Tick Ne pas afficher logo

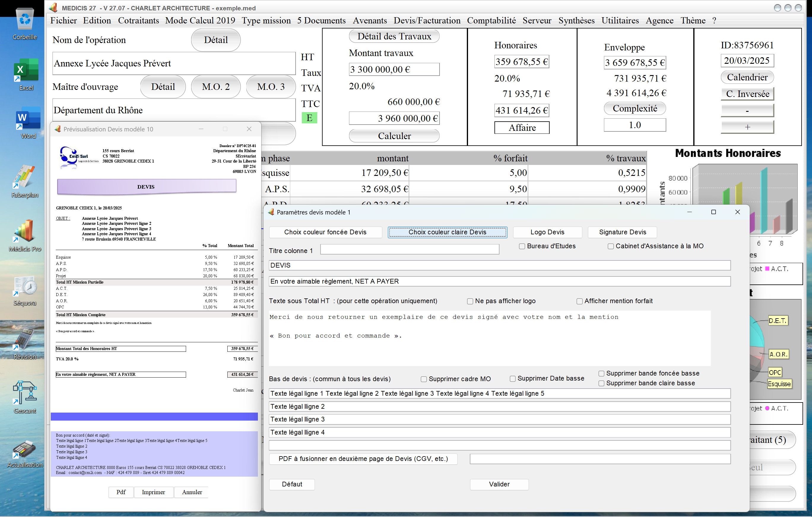click(x=470, y=301)
